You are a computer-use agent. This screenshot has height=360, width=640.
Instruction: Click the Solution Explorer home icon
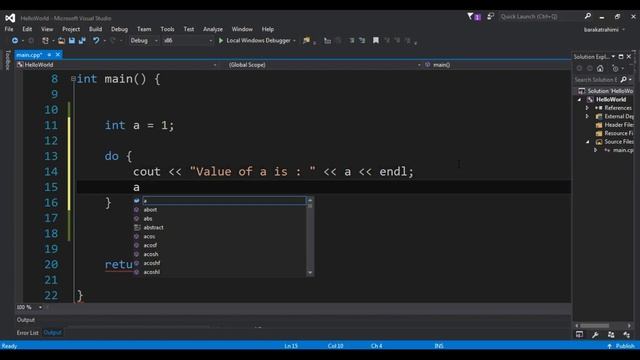[x=600, y=68]
